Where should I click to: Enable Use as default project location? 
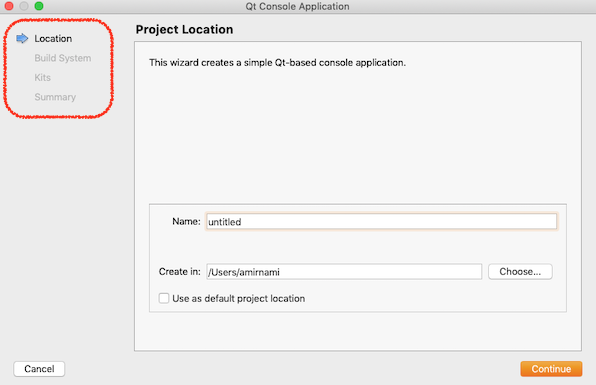click(x=164, y=298)
